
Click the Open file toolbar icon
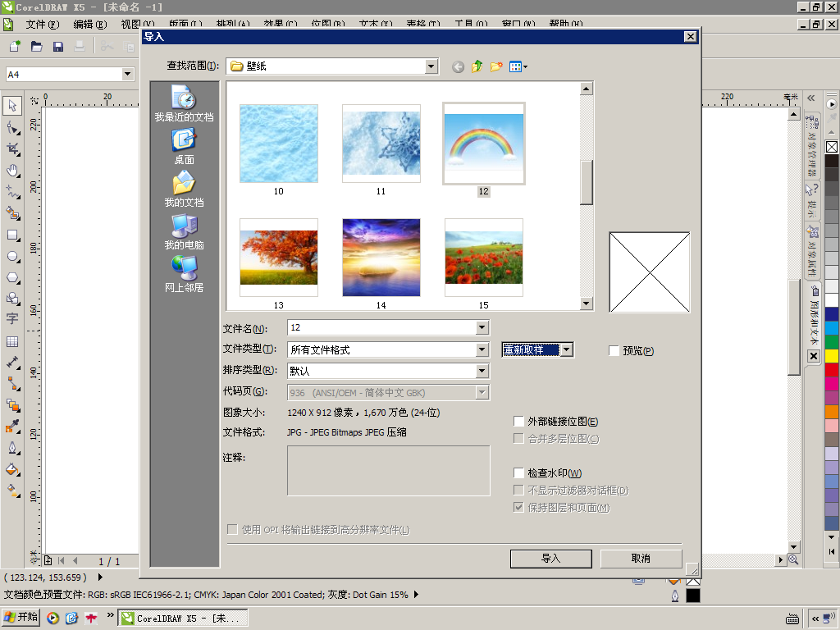36,47
